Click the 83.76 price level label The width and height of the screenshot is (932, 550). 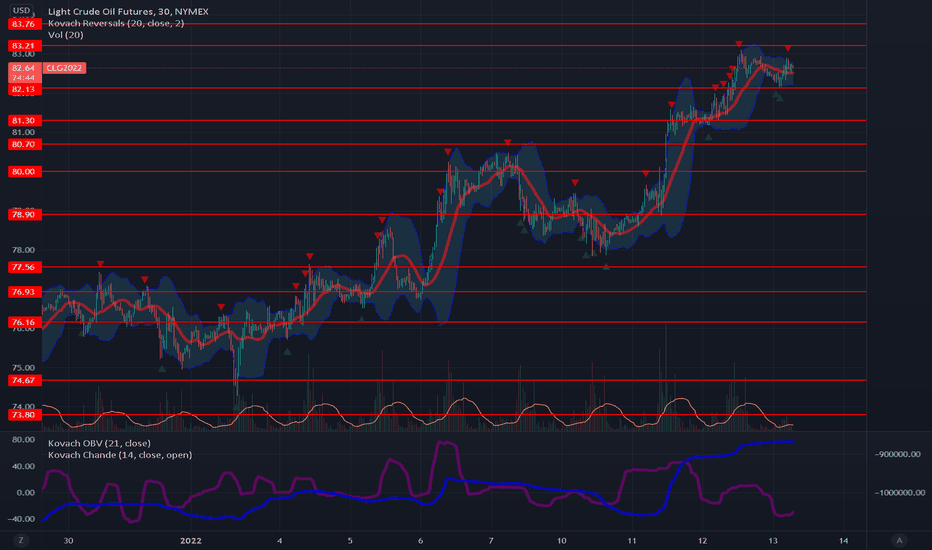[25, 24]
